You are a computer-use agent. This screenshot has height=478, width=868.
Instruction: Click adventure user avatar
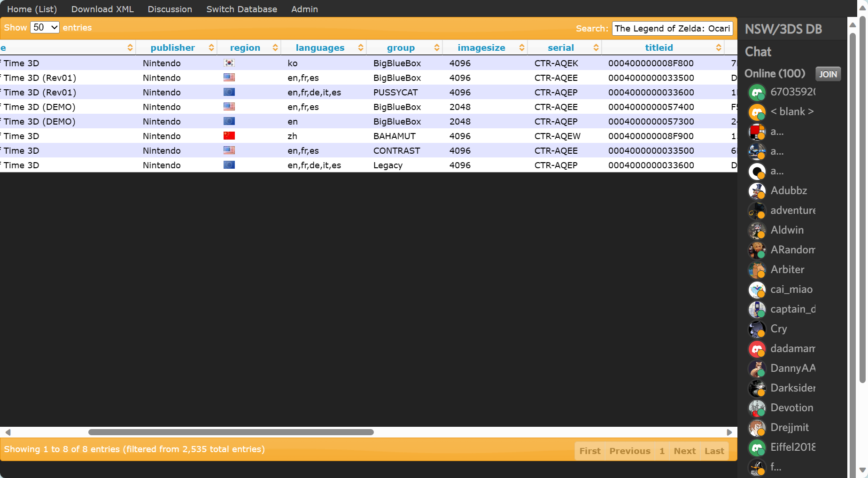coord(757,211)
